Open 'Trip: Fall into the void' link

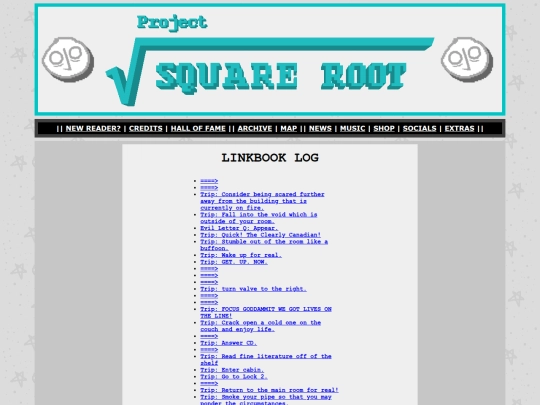[x=259, y=218]
